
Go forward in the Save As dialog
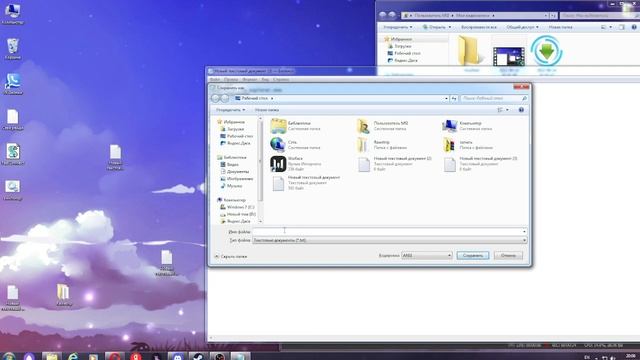click(x=224, y=98)
